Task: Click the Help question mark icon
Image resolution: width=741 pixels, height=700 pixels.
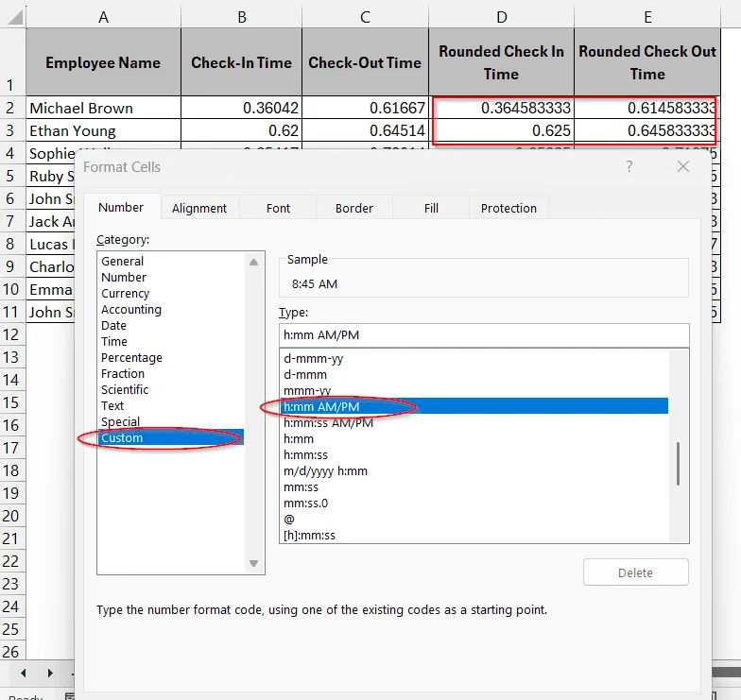Action: click(629, 166)
